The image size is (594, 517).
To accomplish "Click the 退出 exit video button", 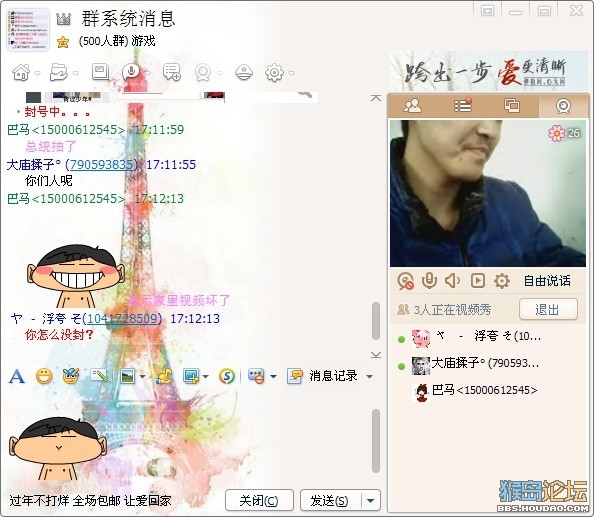I will pyautogui.click(x=548, y=309).
